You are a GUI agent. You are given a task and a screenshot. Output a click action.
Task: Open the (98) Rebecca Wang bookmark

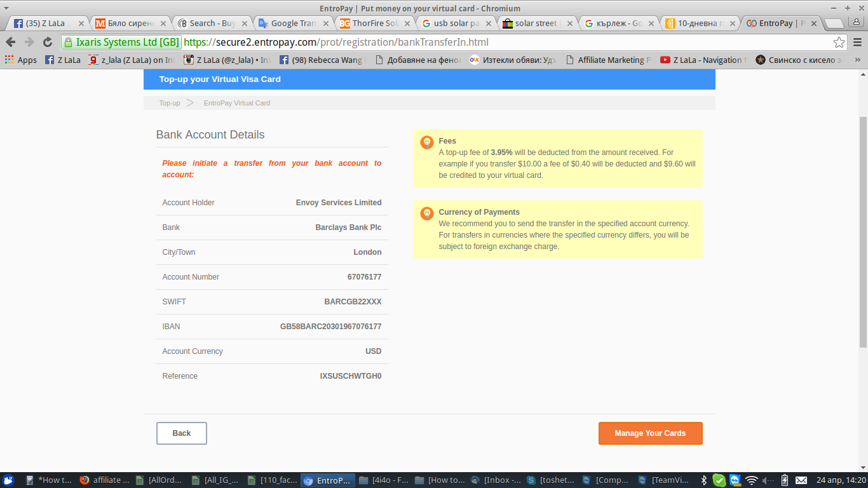[x=323, y=60]
